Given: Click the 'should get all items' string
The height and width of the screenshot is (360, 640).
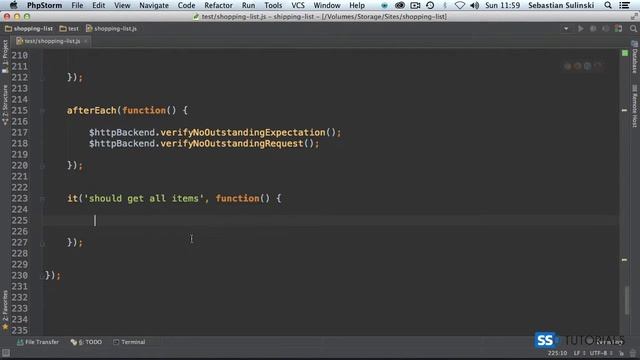Looking at the screenshot, I should pyautogui.click(x=144, y=199).
